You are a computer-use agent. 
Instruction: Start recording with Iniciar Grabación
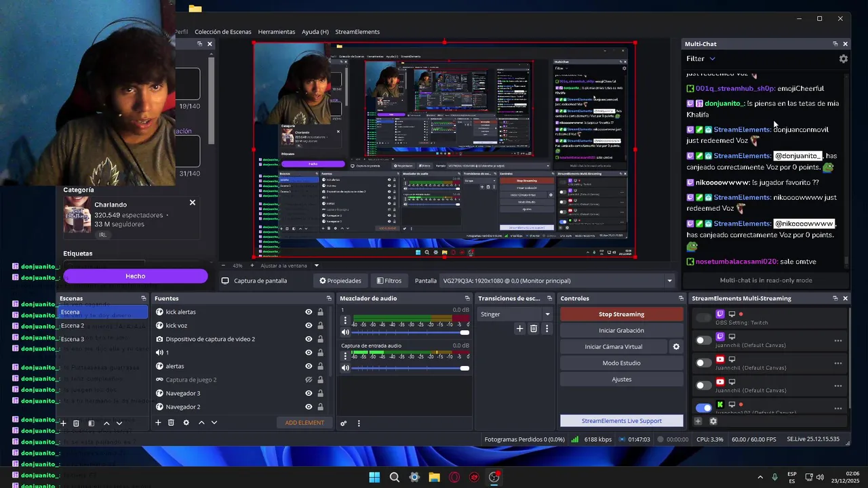[622, 331]
